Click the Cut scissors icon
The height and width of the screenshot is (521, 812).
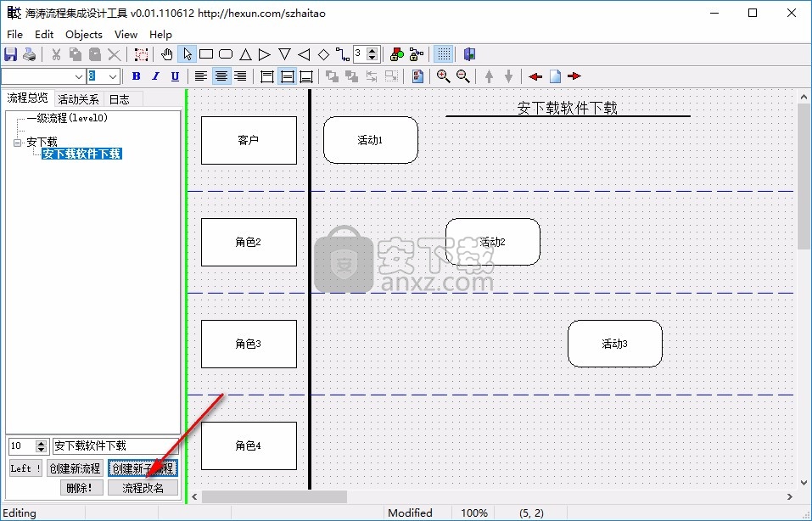(x=56, y=54)
